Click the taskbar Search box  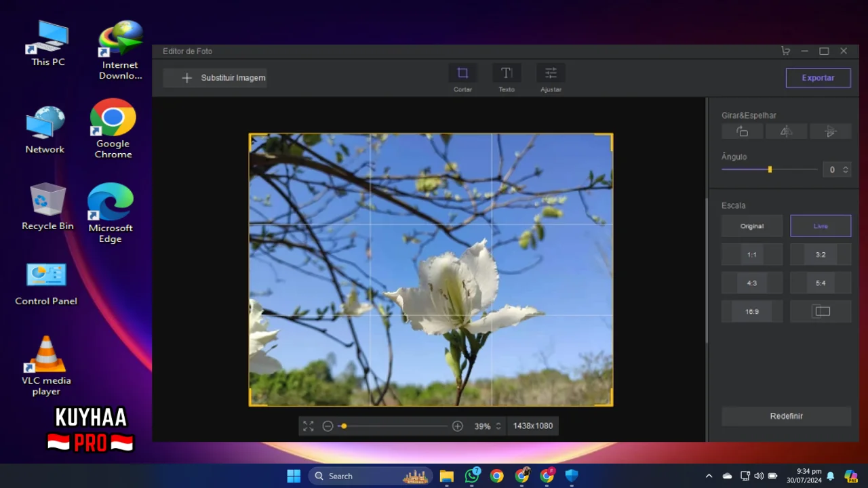(372, 476)
